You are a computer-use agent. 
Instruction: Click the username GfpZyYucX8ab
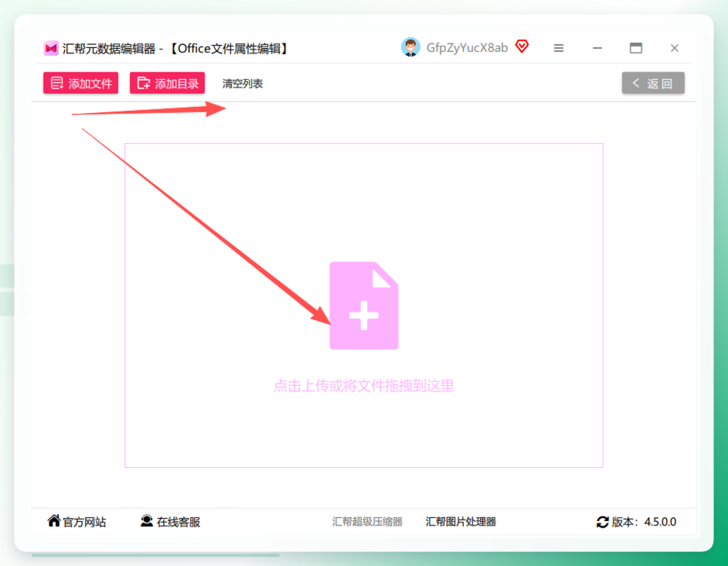pos(467,48)
